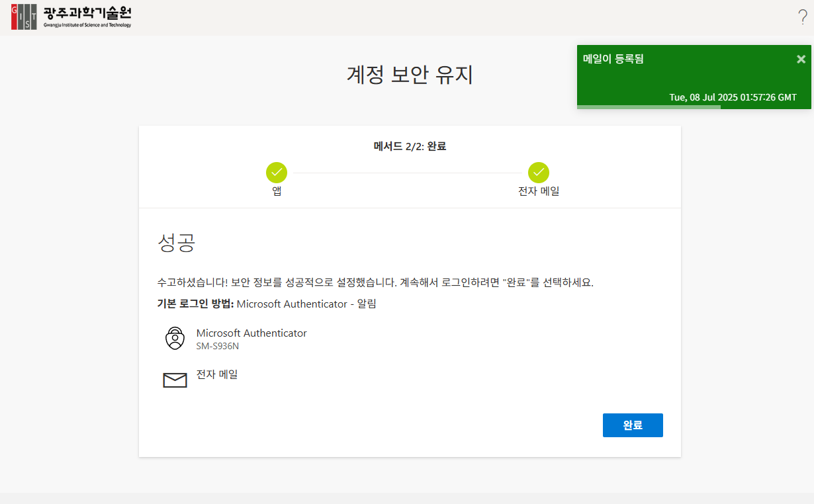Click the 메서드 2/2: 완료 status text
This screenshot has width=814, height=504.
pos(410,146)
